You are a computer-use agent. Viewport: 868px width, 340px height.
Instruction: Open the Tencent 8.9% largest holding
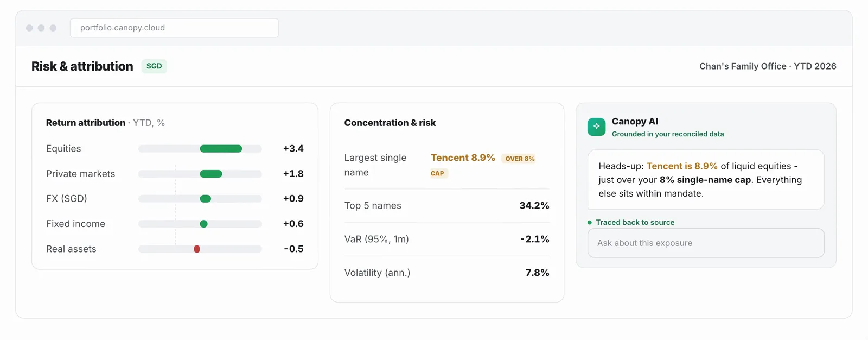click(463, 158)
